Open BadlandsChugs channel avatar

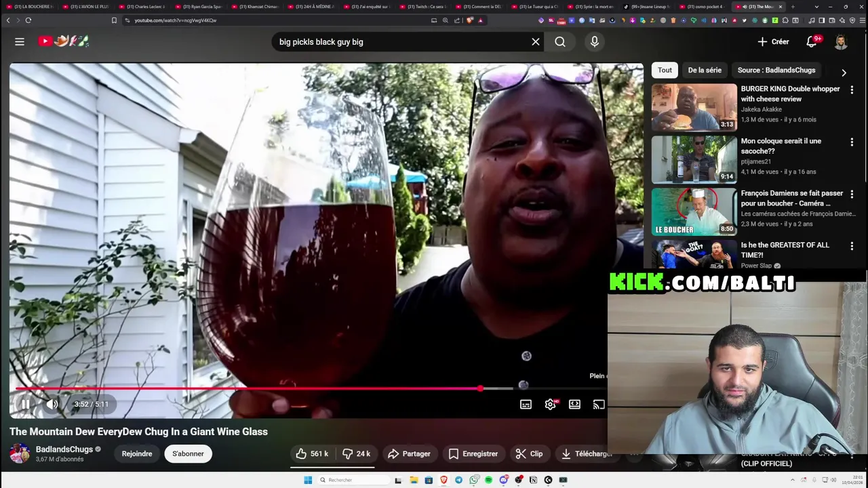(x=20, y=453)
